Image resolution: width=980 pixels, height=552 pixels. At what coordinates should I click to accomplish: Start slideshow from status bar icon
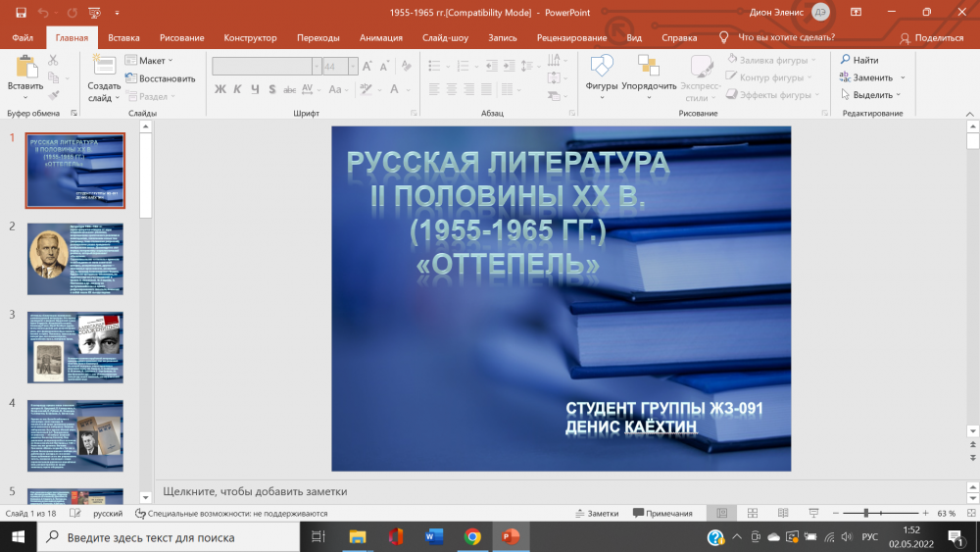click(813, 513)
